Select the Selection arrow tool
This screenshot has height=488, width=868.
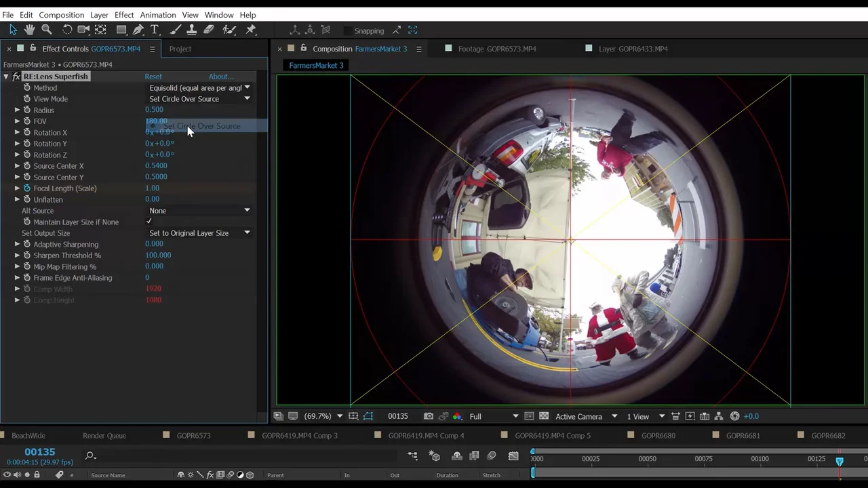13,29
